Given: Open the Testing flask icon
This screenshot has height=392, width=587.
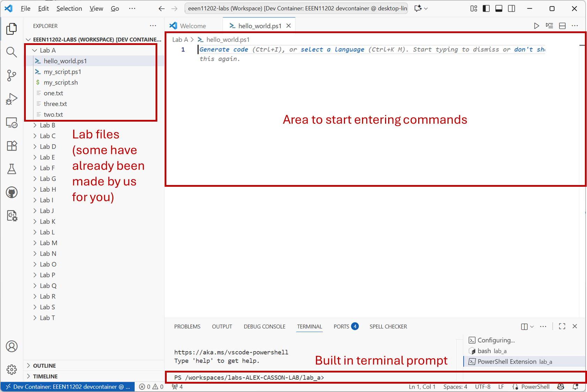Looking at the screenshot, I should coord(12,169).
